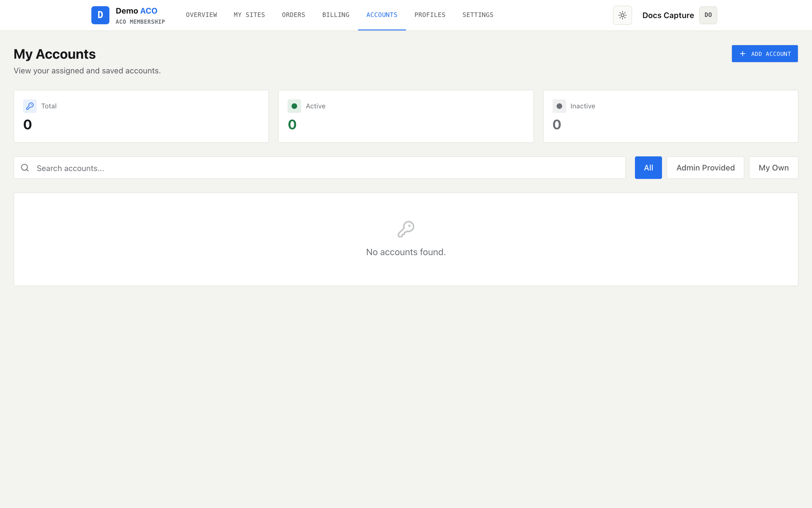This screenshot has height=508, width=812.
Task: Click the green Active status dot
Action: (294, 106)
